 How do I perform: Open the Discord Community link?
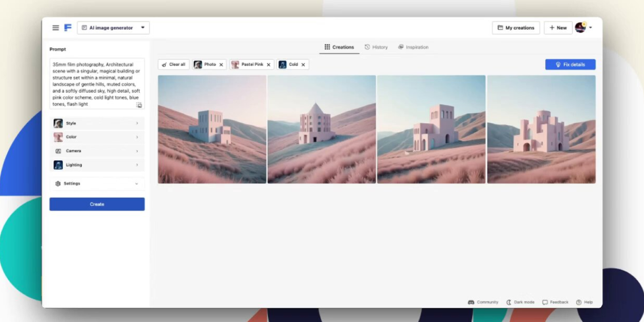483,302
